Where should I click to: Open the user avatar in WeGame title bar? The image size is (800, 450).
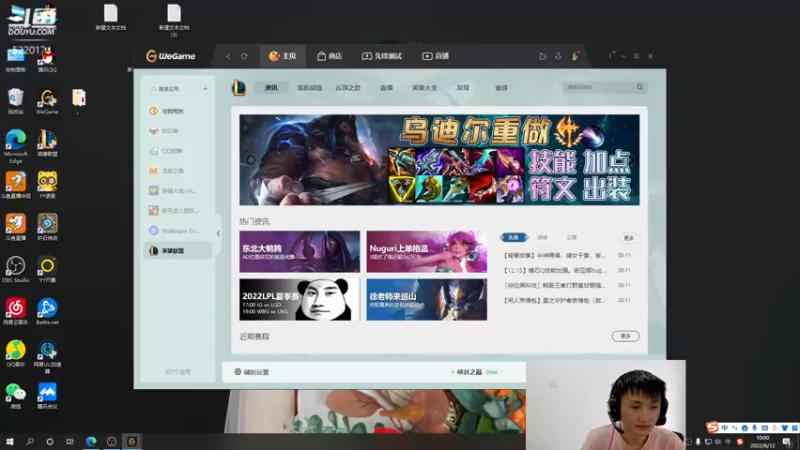[575, 56]
